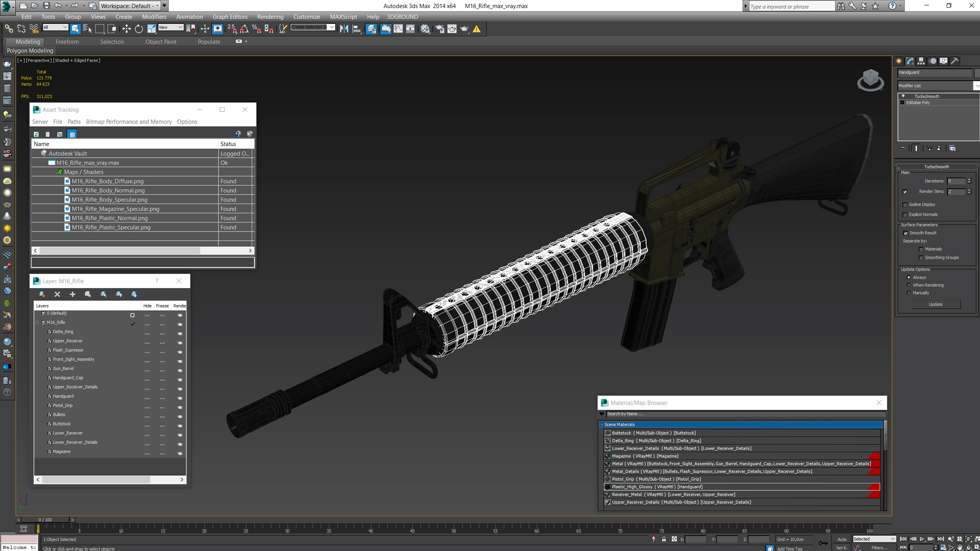Screen dimensions: 980x551
Task: Open the Hierarchy panel tab icon
Action: coord(921,61)
